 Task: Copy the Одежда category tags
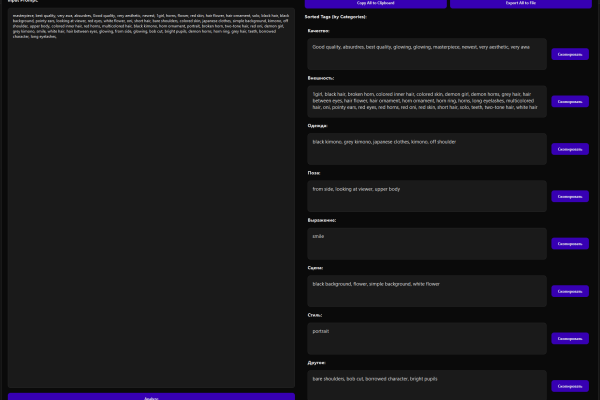tap(570, 149)
